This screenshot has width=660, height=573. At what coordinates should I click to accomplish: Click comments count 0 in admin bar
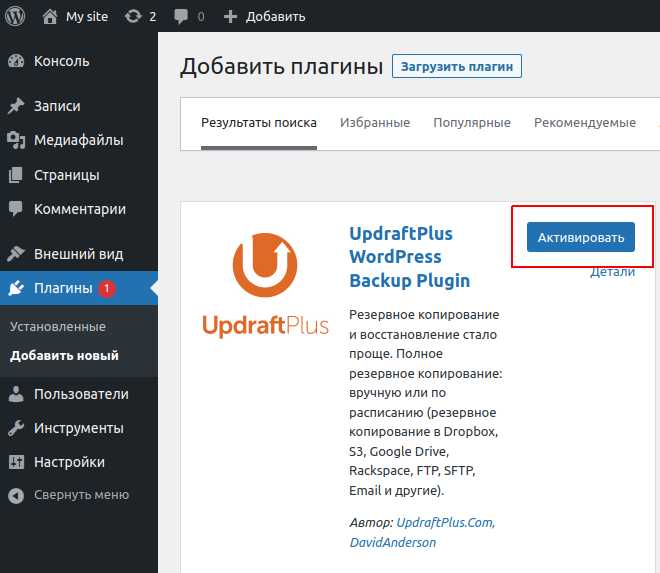tap(201, 16)
